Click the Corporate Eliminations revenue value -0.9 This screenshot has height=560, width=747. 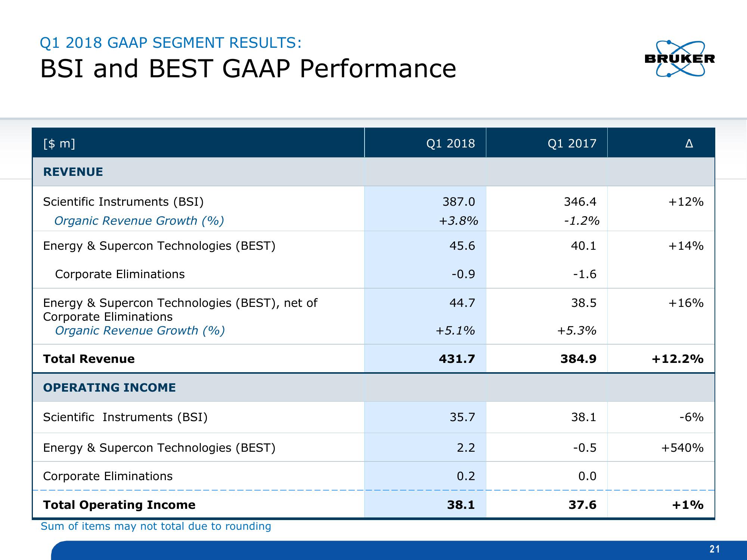pos(463,274)
